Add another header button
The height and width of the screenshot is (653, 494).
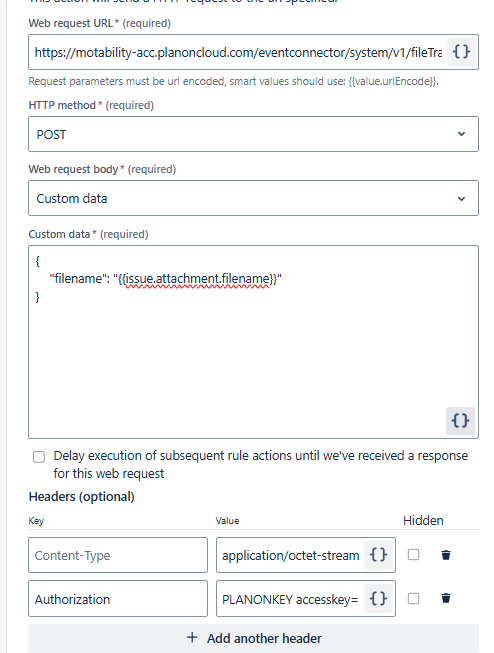(x=253, y=638)
